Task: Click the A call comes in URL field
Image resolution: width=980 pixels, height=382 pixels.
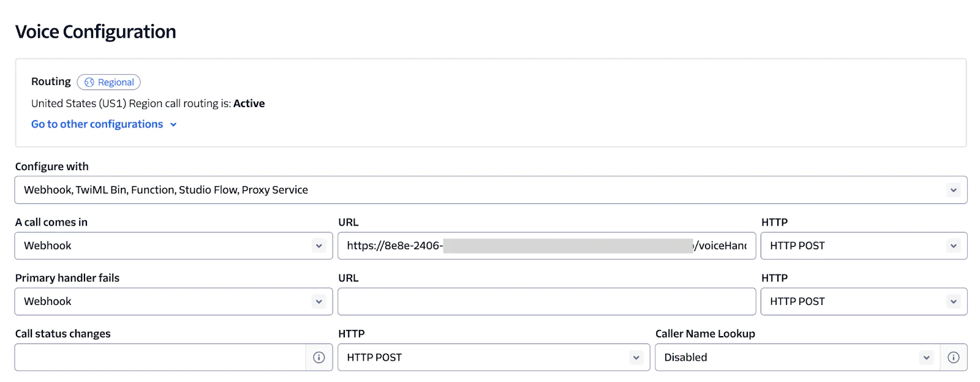Action: [x=546, y=245]
